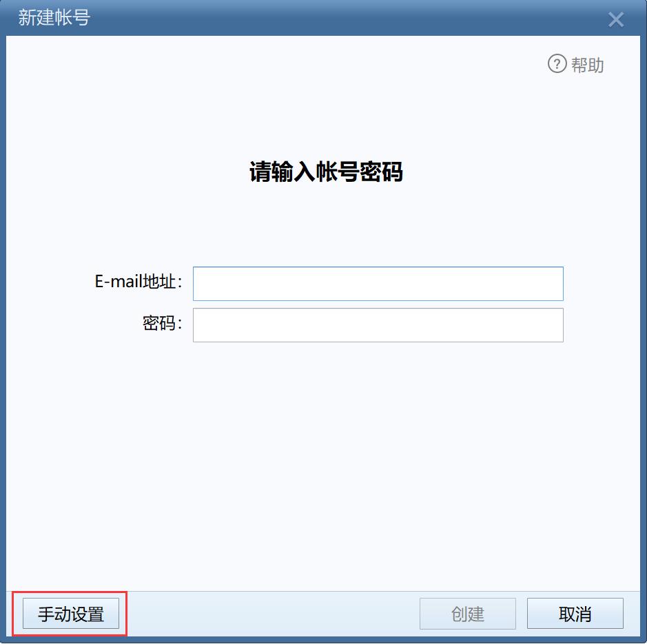Cancel with the 取消 button

tap(575, 614)
